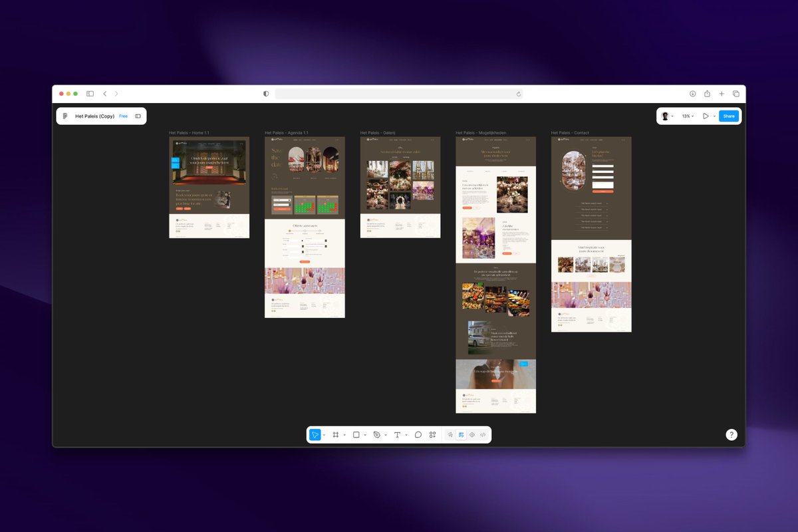
Task: Click the Het Paleis (Copy) file name
Action: (x=95, y=116)
